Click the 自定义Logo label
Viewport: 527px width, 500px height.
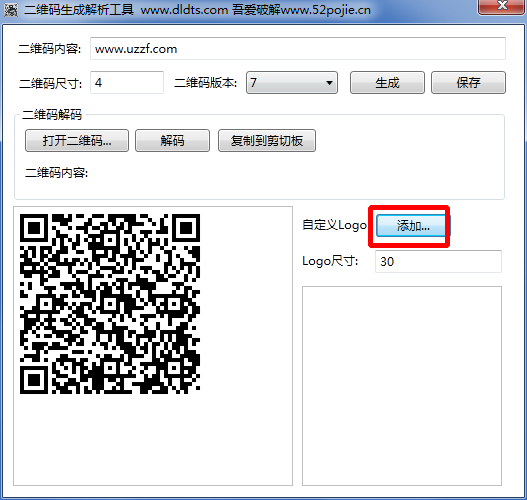point(334,225)
